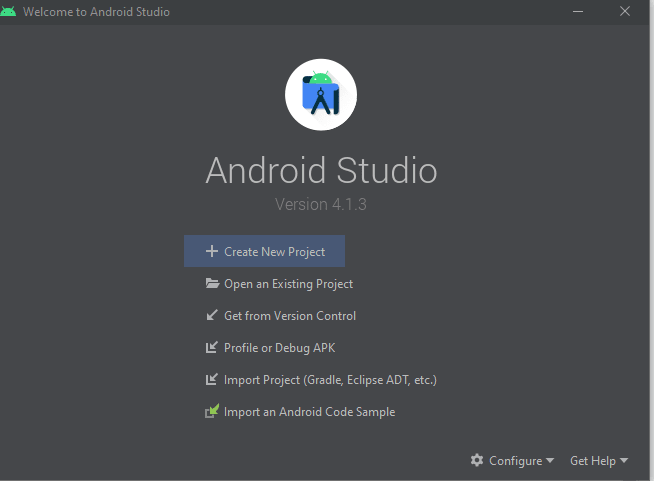Expand the Get Help dropdown arrow
Image resolution: width=654 pixels, height=481 pixels.
coord(624,460)
